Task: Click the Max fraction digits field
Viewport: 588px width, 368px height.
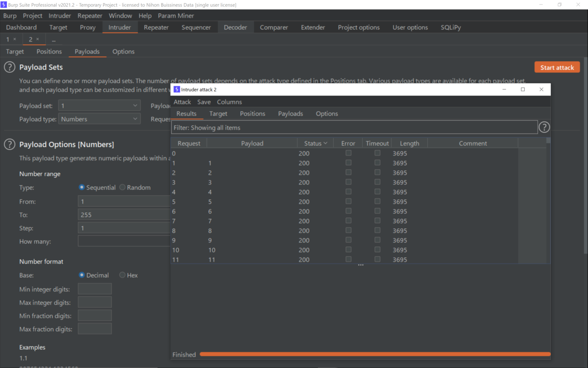Action: [x=95, y=329]
